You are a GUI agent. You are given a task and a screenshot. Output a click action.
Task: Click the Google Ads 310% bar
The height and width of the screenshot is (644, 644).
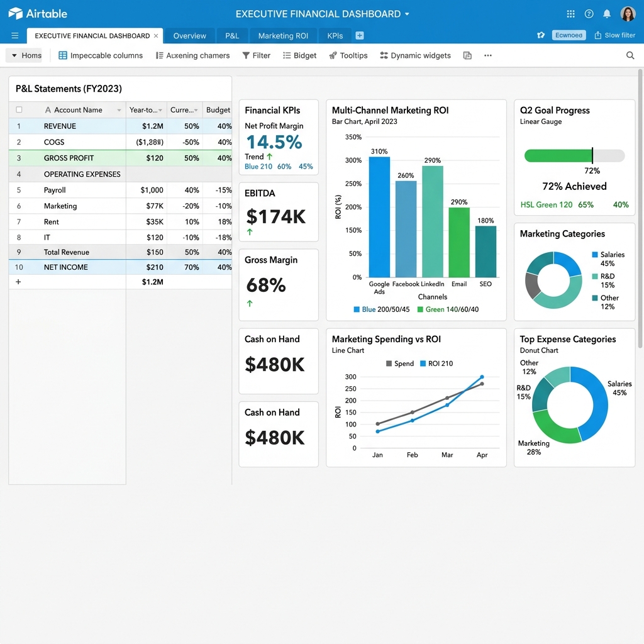click(x=379, y=217)
